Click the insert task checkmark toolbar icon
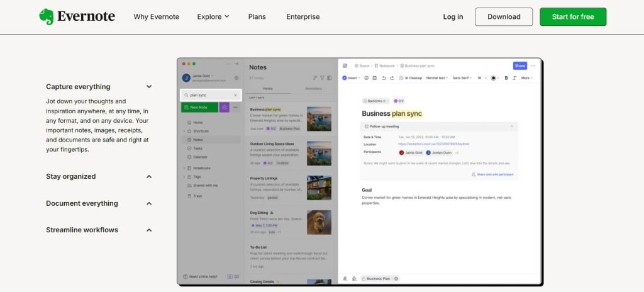The width and height of the screenshot is (644, 292). tap(367, 78)
